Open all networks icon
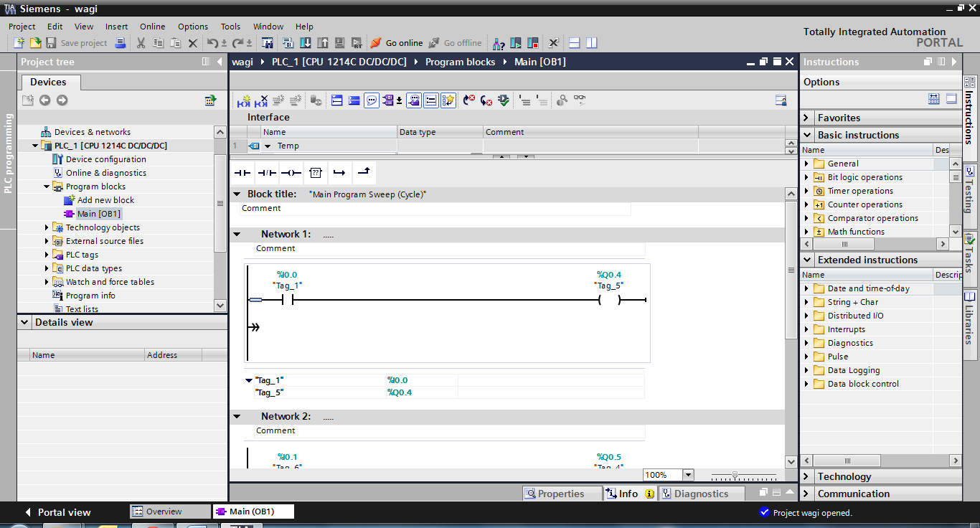The image size is (980, 528). (337, 100)
